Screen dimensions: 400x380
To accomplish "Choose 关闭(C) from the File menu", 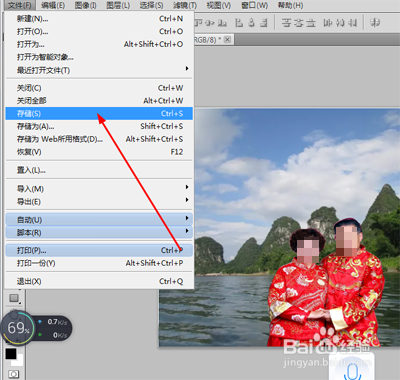I will tap(99, 88).
